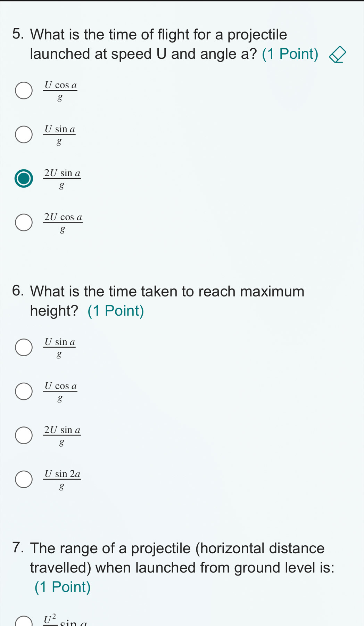Select the filled 2U sin a over g option
The width and height of the screenshot is (364, 626).
(24, 179)
